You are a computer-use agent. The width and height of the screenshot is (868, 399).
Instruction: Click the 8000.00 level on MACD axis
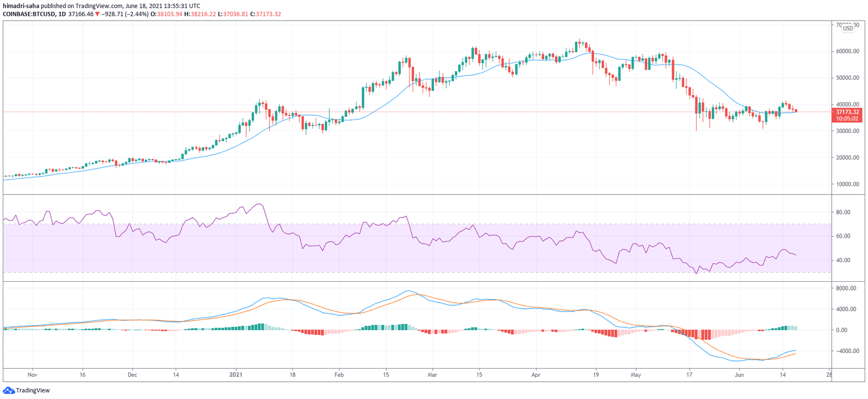pos(846,288)
